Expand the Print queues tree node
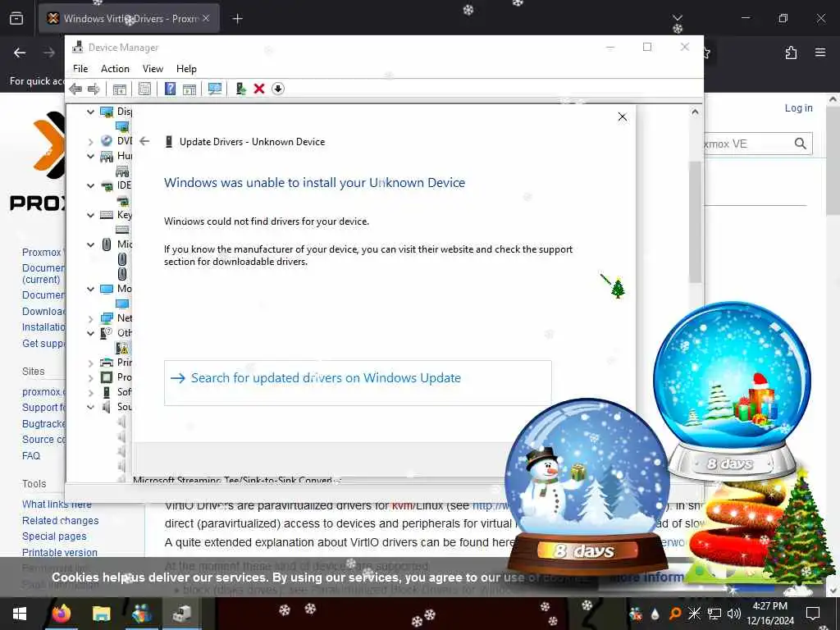 coord(90,363)
